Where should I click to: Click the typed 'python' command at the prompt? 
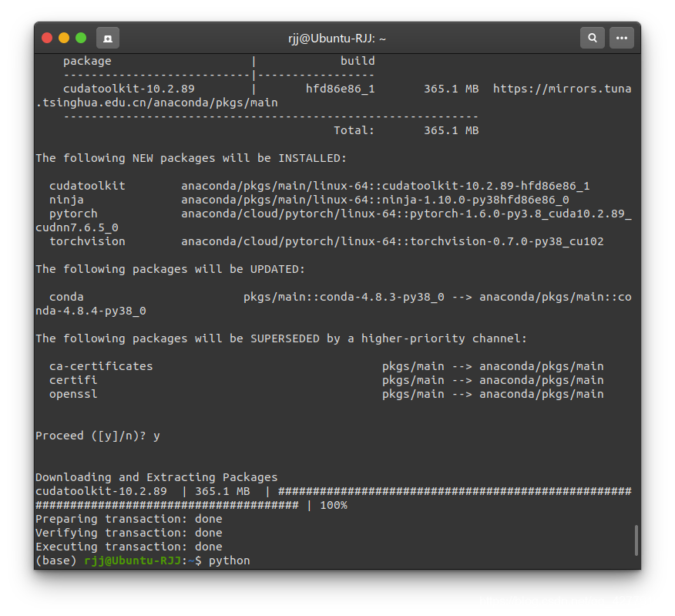click(x=229, y=560)
